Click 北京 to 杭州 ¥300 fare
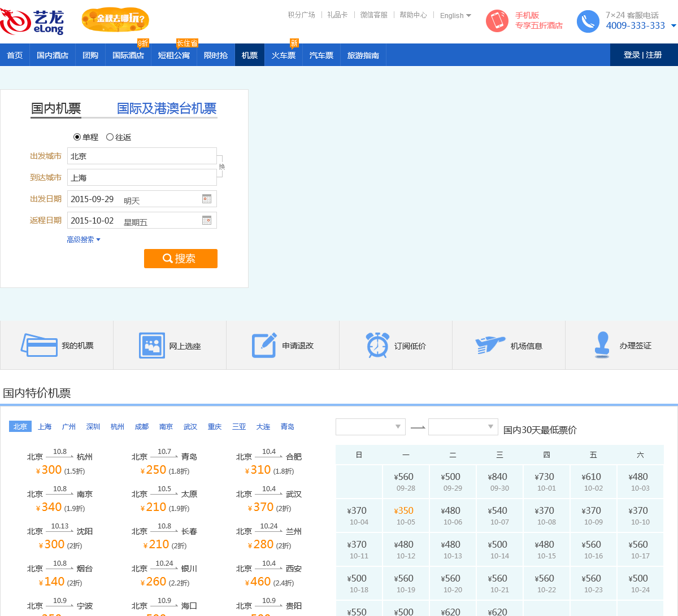Screen dimensions: 678x616 (x=60, y=463)
